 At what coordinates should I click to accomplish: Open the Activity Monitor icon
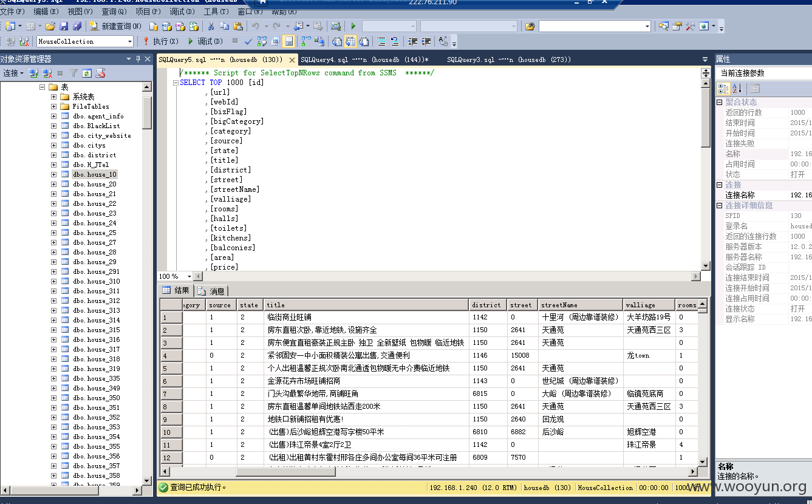click(335, 26)
